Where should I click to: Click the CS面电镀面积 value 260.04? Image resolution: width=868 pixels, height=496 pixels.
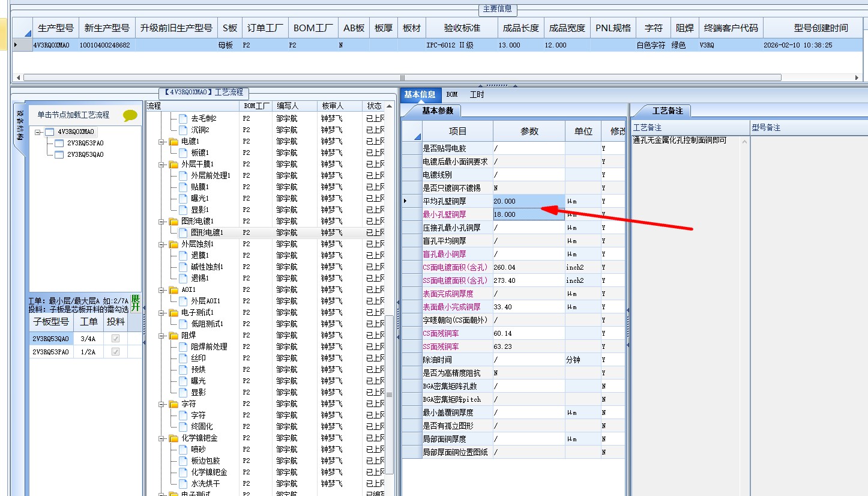coord(529,267)
